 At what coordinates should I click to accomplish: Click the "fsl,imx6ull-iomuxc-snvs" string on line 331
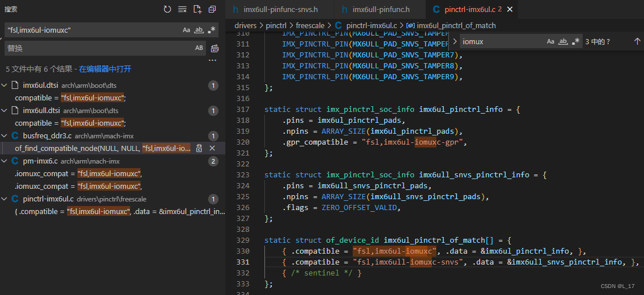click(x=408, y=262)
